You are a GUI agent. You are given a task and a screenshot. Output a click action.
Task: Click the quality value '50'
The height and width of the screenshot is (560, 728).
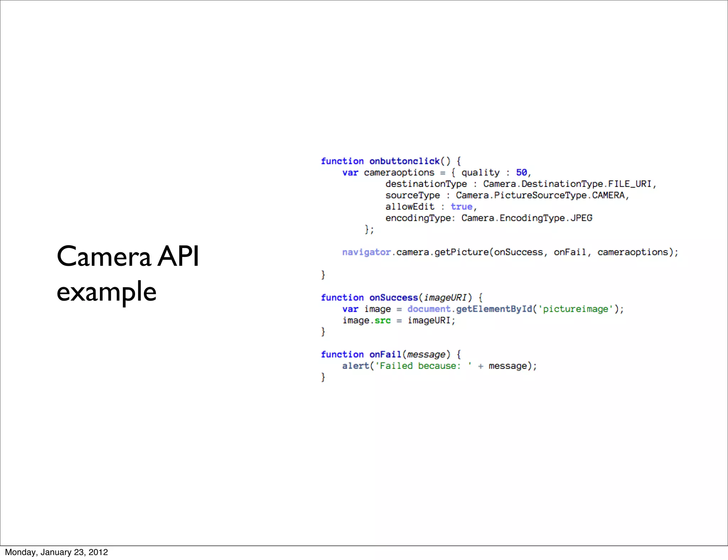521,173
